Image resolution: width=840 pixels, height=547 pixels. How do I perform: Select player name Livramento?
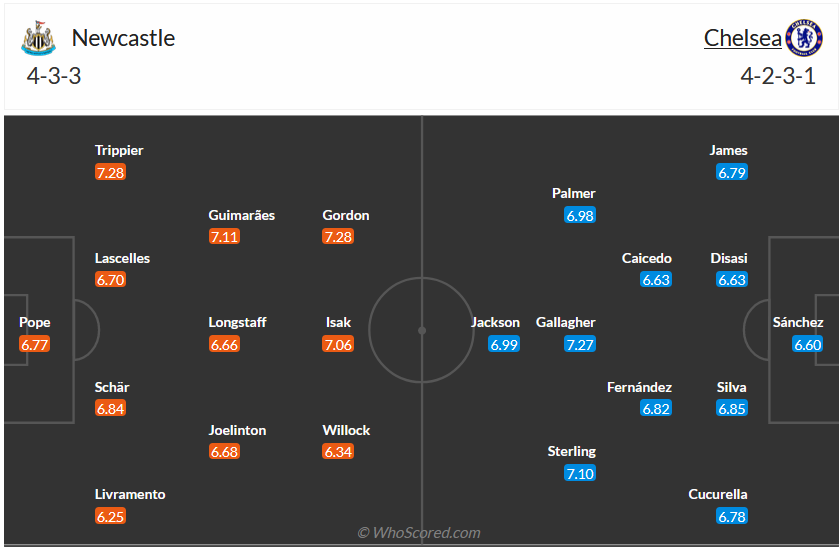130,494
